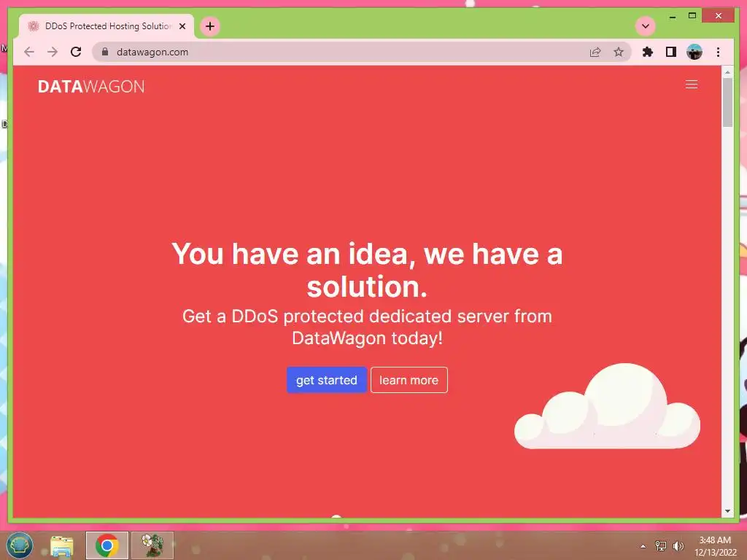The width and height of the screenshot is (747, 560).
Task: Click the scrollbar up arrow
Action: (x=727, y=72)
